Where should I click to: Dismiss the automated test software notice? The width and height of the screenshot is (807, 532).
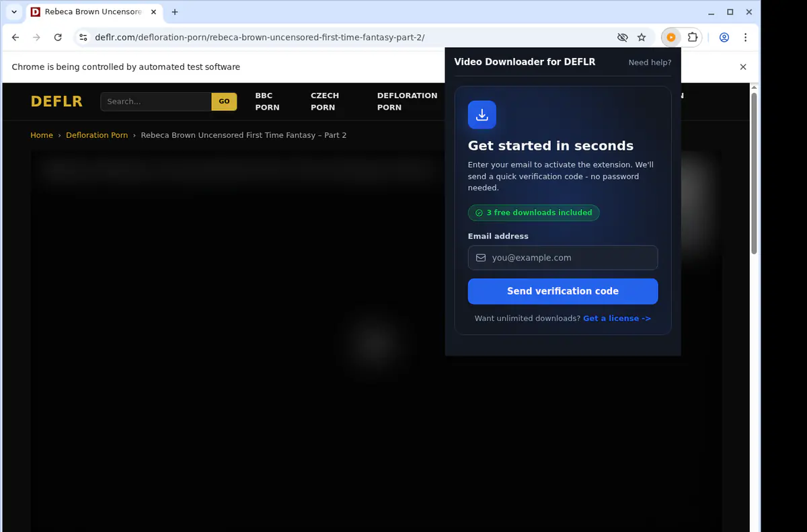(743, 67)
